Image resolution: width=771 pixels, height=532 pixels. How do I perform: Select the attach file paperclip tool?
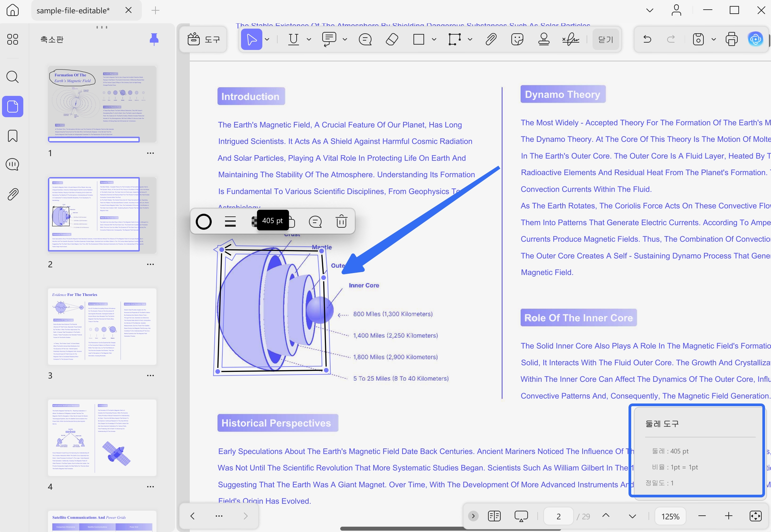(491, 39)
